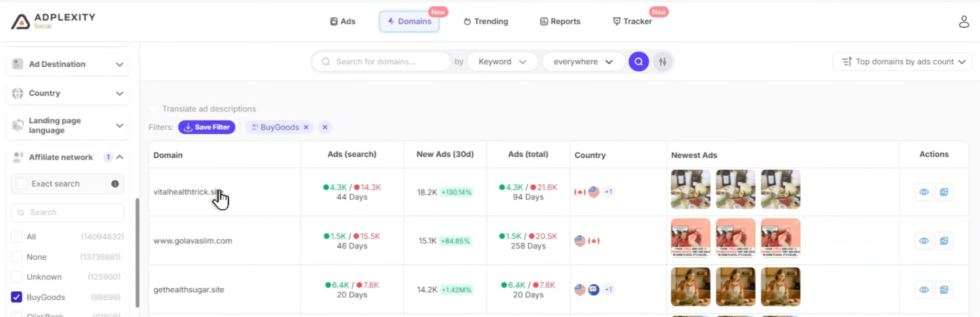Click the Canada flag for vitalhealthtrick.site
Image resolution: width=980 pixels, height=317 pixels.
(579, 192)
